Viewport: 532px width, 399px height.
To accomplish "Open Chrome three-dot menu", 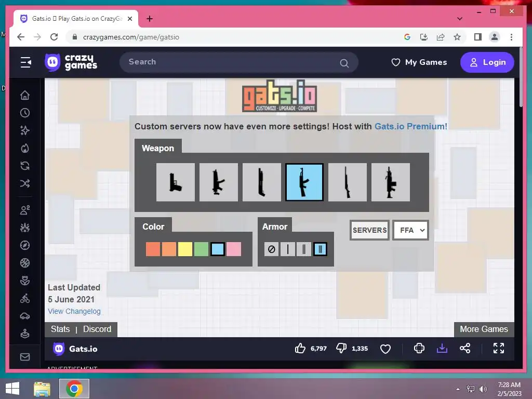I will click(x=511, y=37).
